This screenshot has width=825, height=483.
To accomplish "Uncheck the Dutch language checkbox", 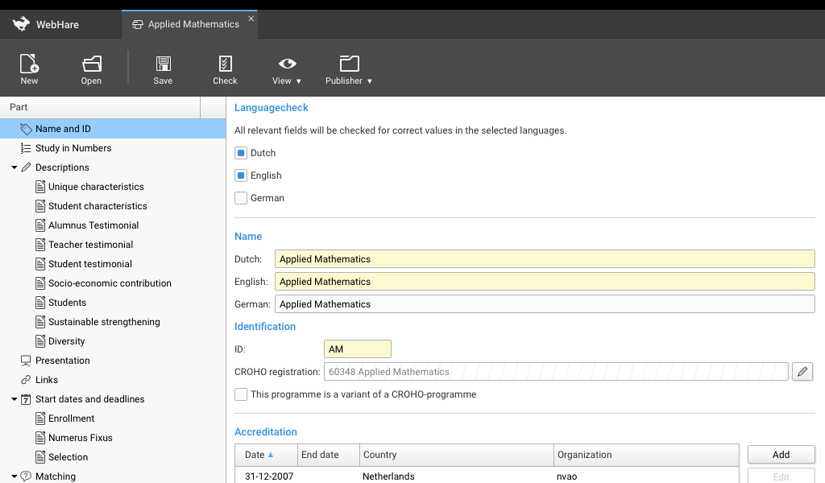I will click(241, 153).
